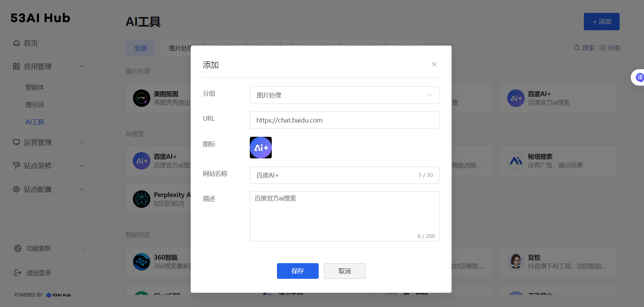Select 智能体 in the sidebar
Image resolution: width=644 pixels, height=307 pixels.
click(35, 87)
